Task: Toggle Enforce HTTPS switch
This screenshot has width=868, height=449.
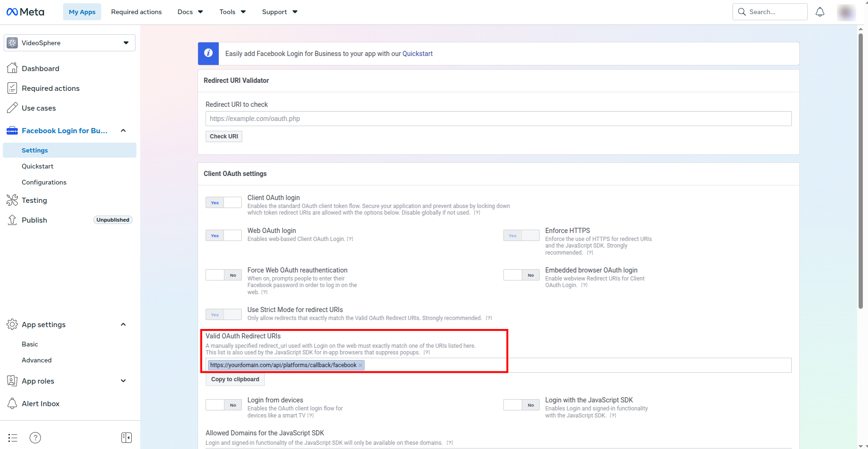Action: tap(521, 235)
